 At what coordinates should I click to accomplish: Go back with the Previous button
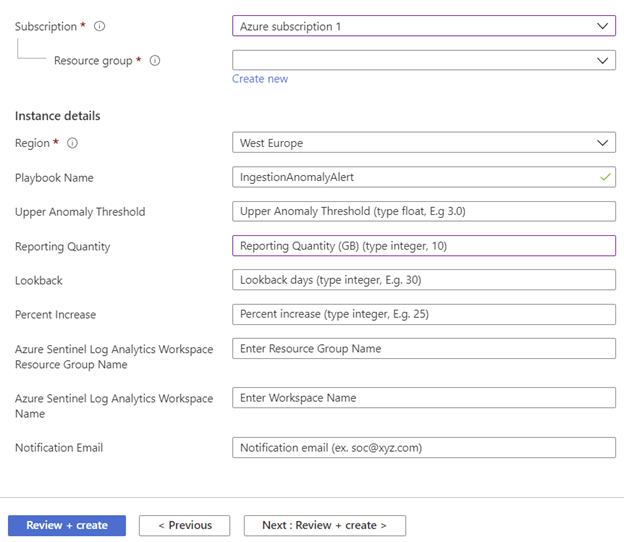[x=184, y=525]
